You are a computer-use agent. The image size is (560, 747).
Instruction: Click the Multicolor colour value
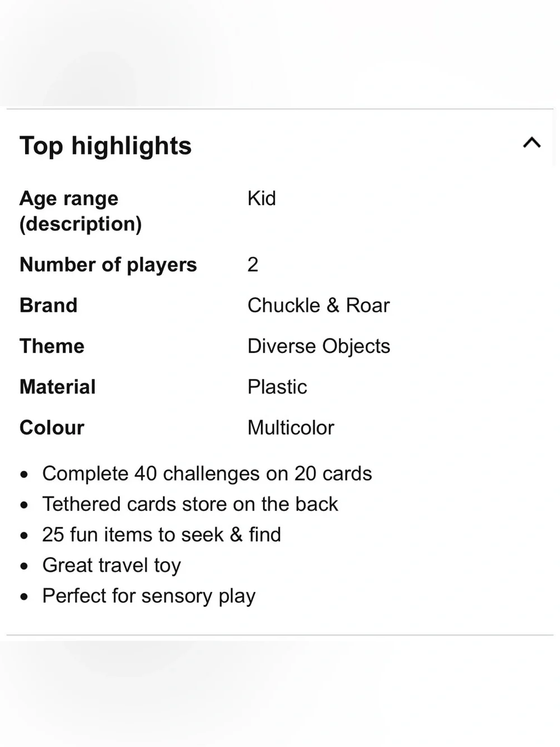pyautogui.click(x=291, y=428)
